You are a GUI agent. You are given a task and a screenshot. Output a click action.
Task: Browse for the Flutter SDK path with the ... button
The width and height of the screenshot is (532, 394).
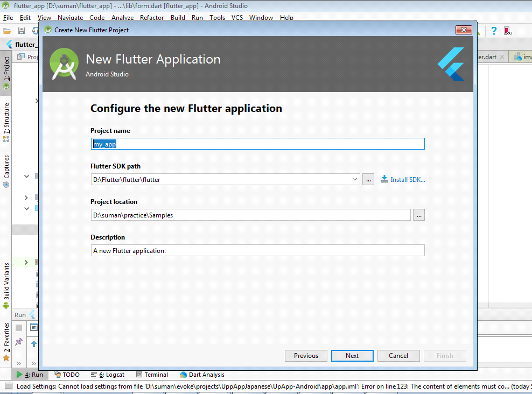click(x=368, y=179)
